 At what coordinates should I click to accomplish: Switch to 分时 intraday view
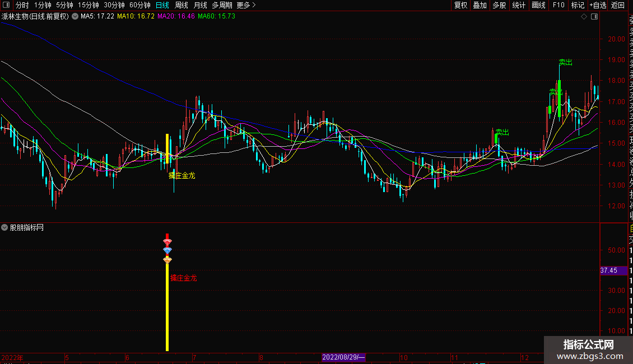coord(22,5)
